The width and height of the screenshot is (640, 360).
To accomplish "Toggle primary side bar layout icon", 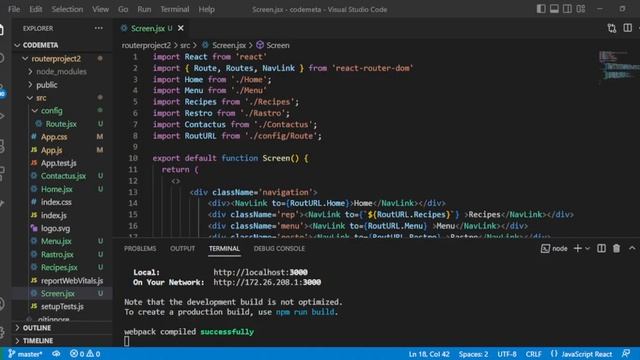I will coord(541,9).
